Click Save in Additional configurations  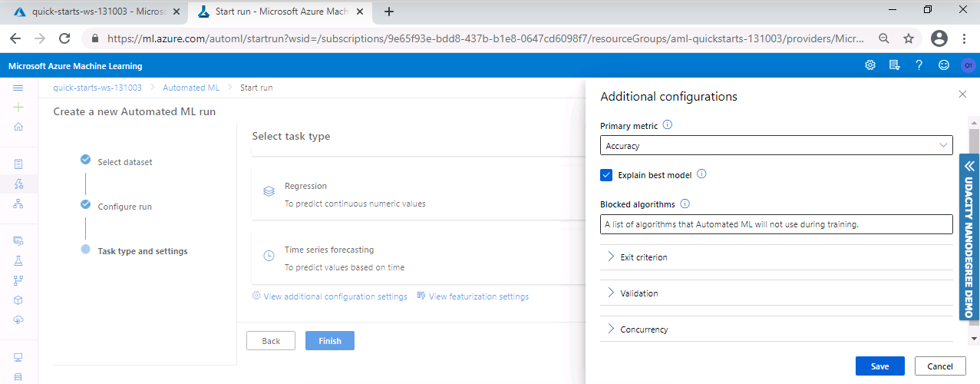point(880,366)
